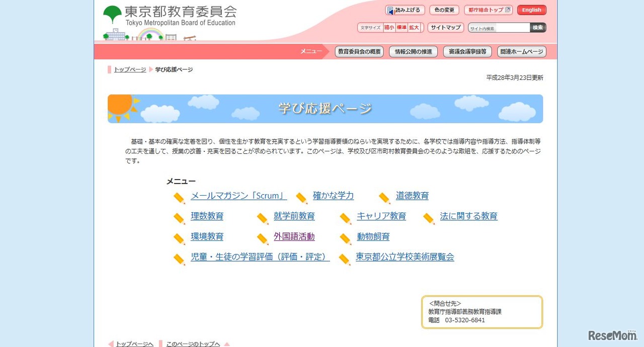Click pencil icon beside キャリア教育

[346, 218]
